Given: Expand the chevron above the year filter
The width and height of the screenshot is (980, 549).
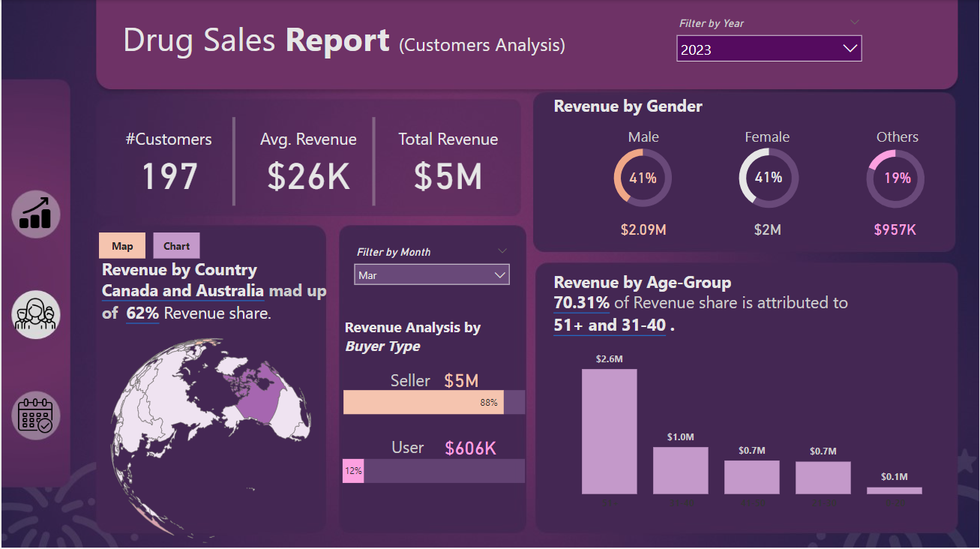Looking at the screenshot, I should pyautogui.click(x=855, y=22).
